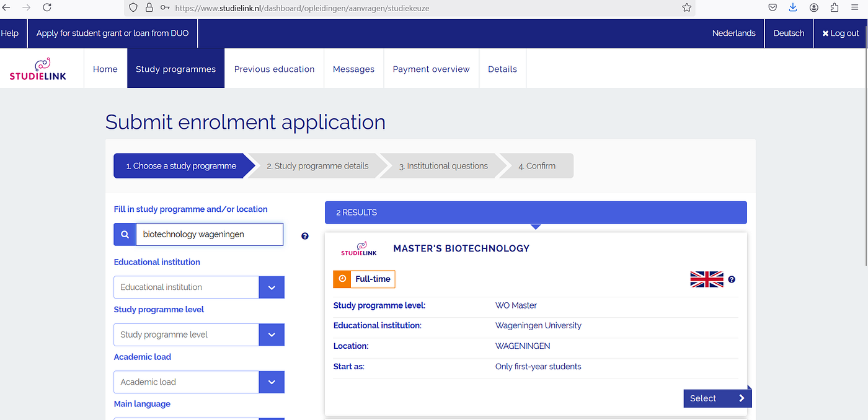Screen dimensions: 868x420
Task: Open the browser hamburger menu
Action: 855,7
